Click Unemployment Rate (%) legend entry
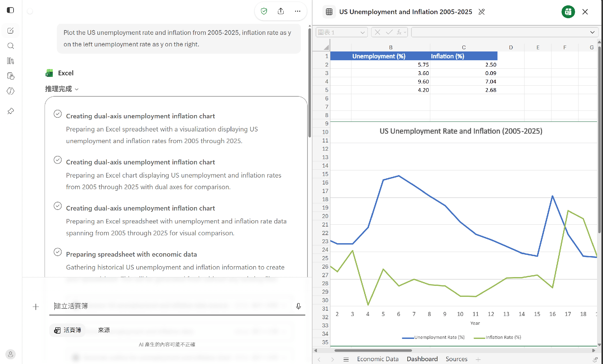The width and height of the screenshot is (603, 364). [433, 337]
